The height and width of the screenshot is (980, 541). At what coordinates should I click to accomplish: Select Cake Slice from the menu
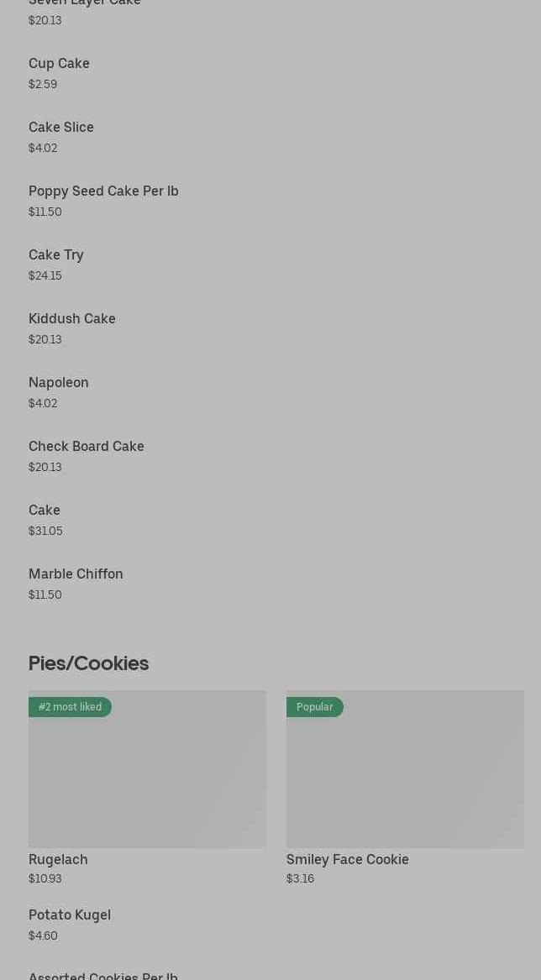point(61,128)
